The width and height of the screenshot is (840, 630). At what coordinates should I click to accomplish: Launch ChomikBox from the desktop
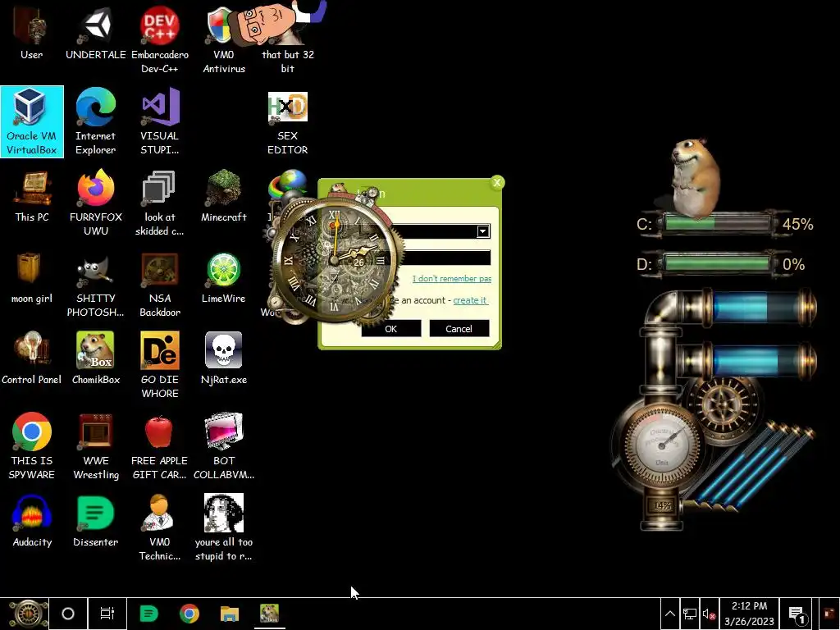95,358
